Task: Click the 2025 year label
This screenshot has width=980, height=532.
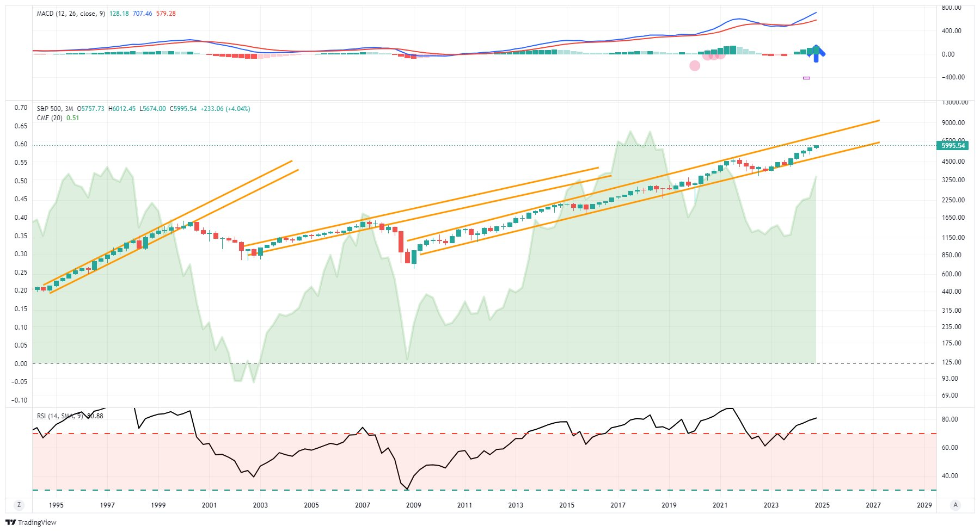Action: pyautogui.click(x=822, y=505)
